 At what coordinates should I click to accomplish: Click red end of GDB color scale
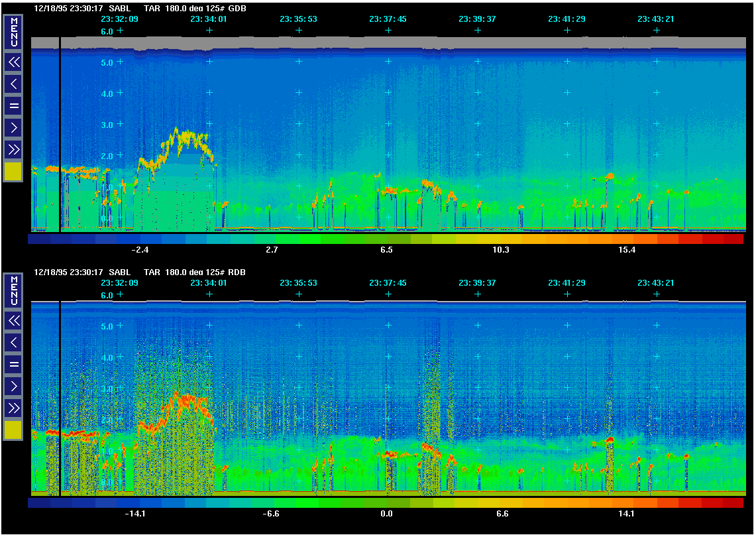tap(732, 239)
